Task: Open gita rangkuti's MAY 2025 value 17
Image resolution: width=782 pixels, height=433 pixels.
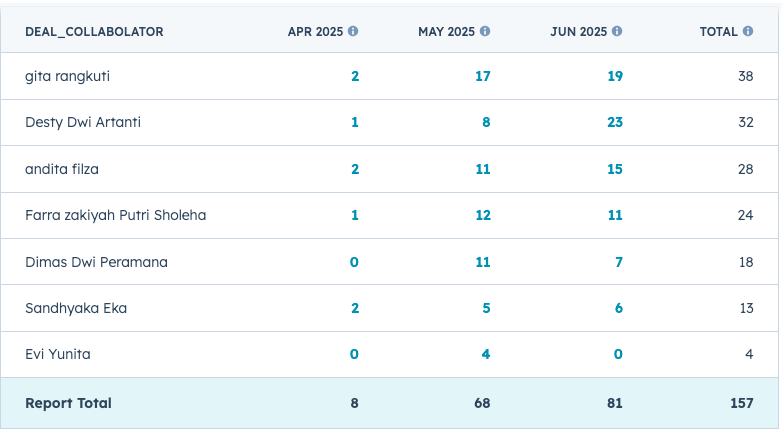Action: tap(482, 76)
